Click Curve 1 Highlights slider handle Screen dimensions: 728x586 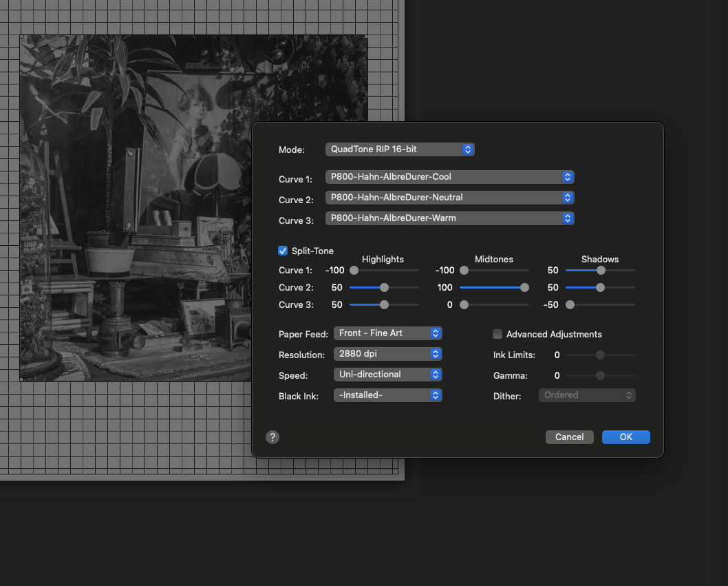click(354, 271)
